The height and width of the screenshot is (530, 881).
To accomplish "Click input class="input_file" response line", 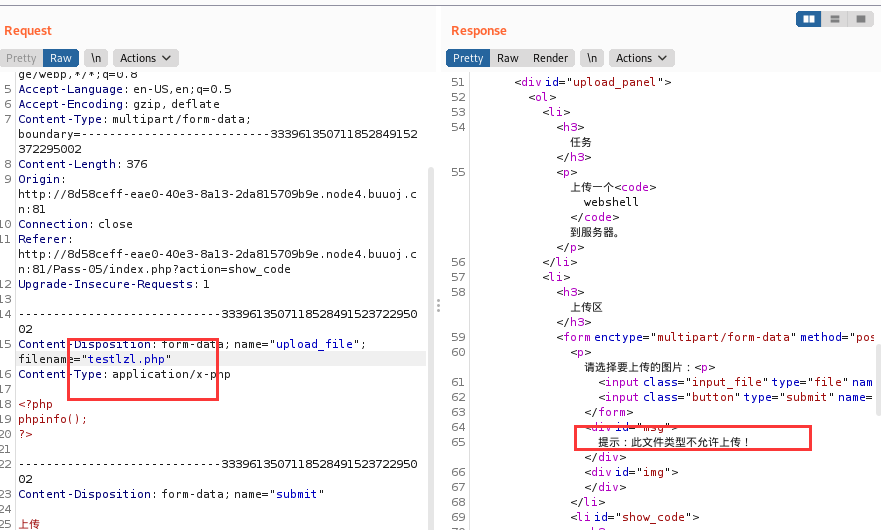I will point(735,382).
